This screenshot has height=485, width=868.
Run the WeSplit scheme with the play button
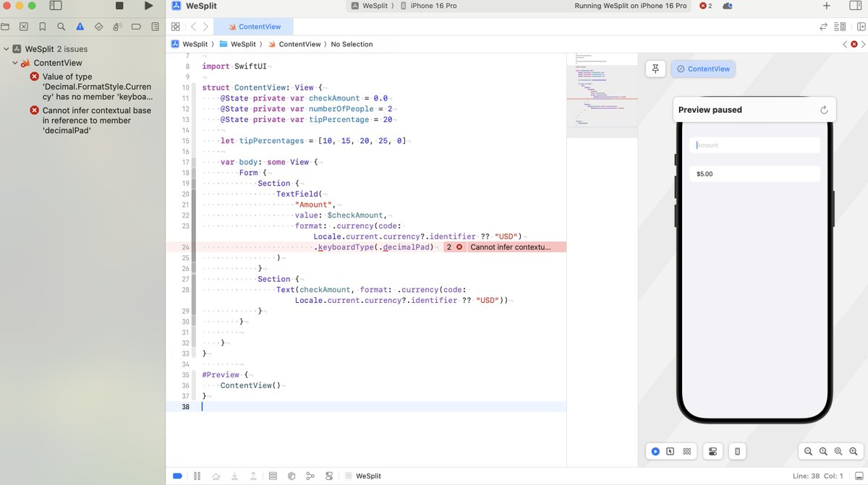pos(148,6)
